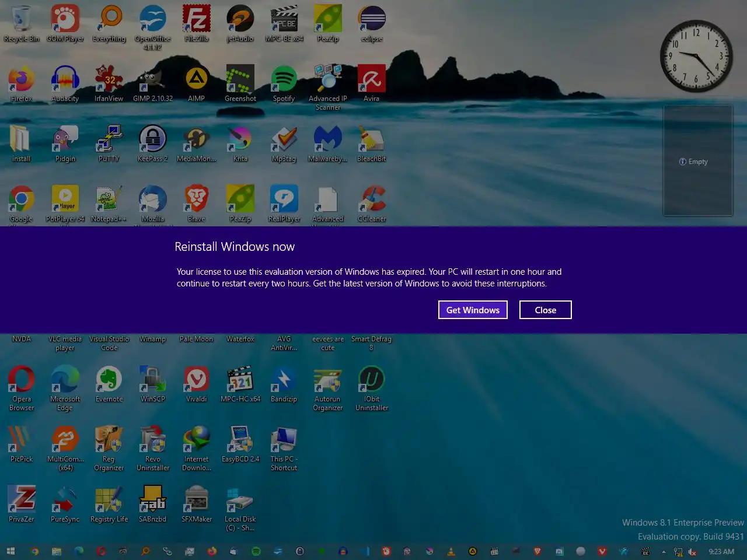Select the Everything search desktop shortcut
This screenshot has width=747, height=560.
pos(109,23)
